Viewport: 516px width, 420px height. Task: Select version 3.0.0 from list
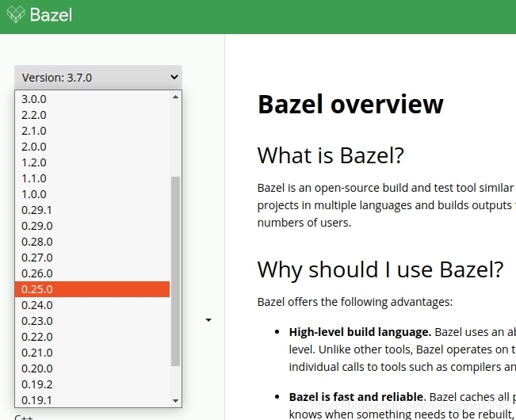92,99
